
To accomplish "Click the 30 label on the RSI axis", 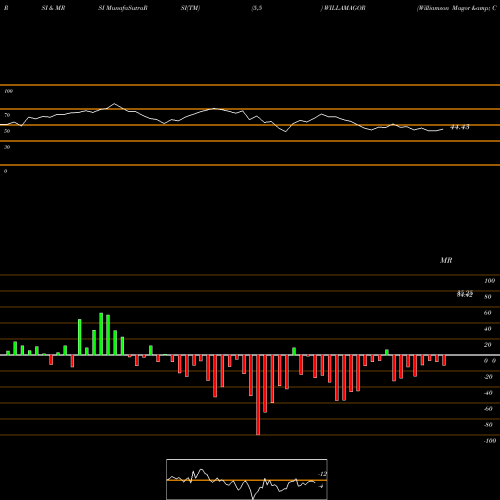I will click(7, 147).
